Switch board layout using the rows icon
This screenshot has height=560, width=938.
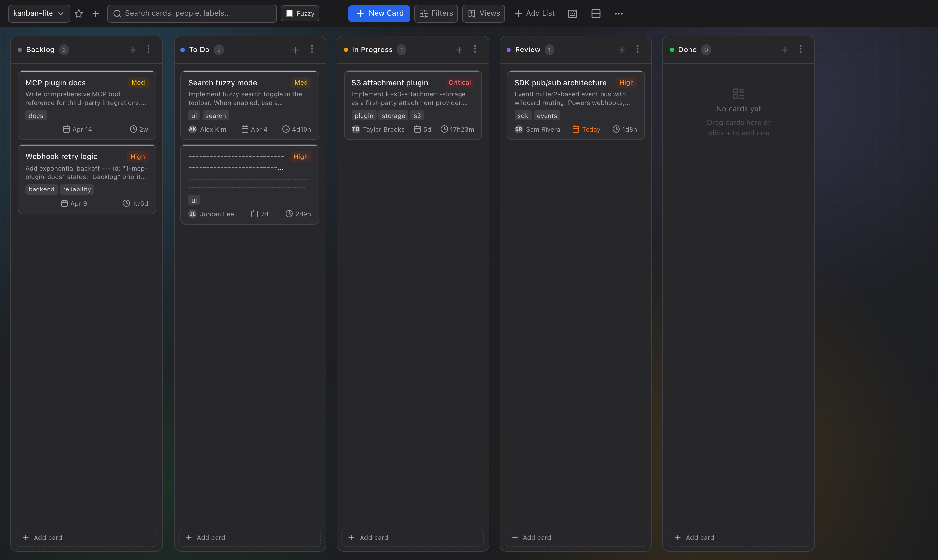pyautogui.click(x=596, y=14)
